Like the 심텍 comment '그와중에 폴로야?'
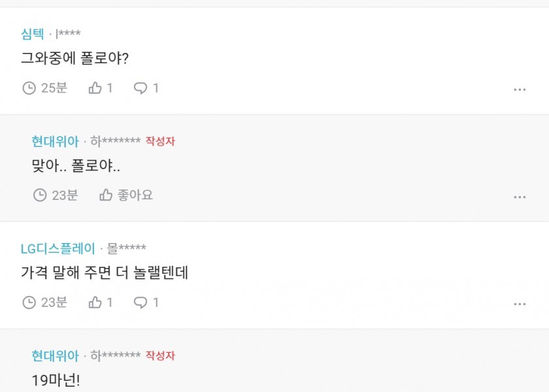 pyautogui.click(x=95, y=88)
